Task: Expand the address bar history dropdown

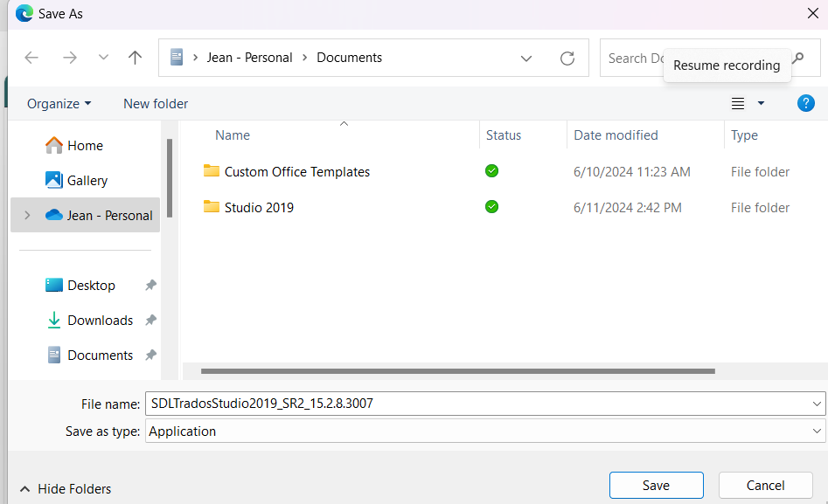Action: [526, 58]
